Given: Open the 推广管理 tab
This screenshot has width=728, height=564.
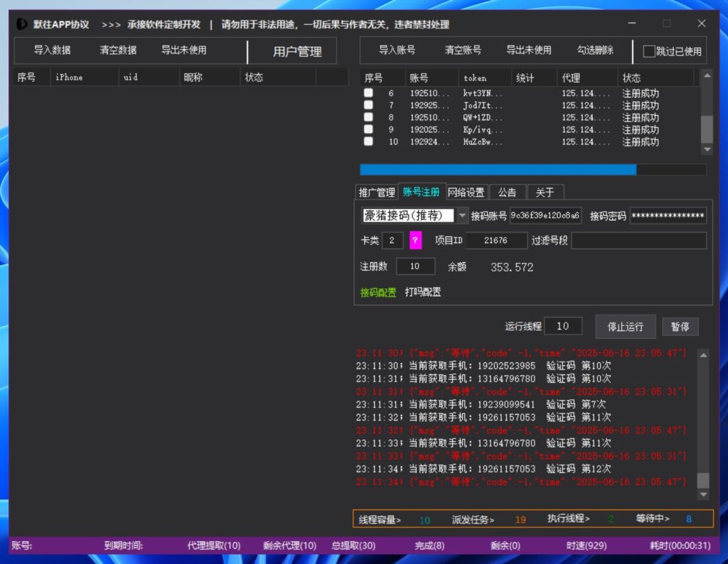Looking at the screenshot, I should tap(376, 192).
